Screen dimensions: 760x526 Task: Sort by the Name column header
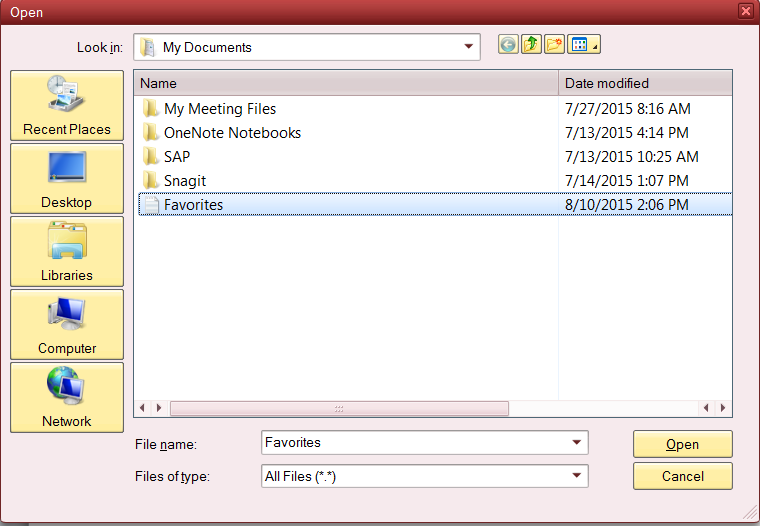[345, 83]
